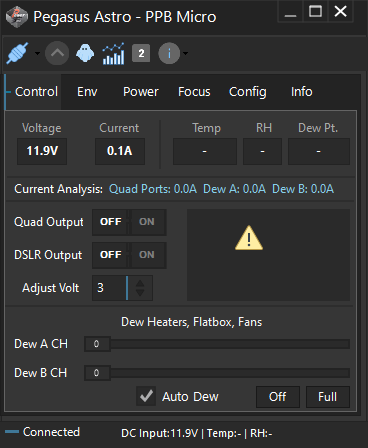368x448 pixels.
Task: Open the Config tab
Action: coord(248,92)
